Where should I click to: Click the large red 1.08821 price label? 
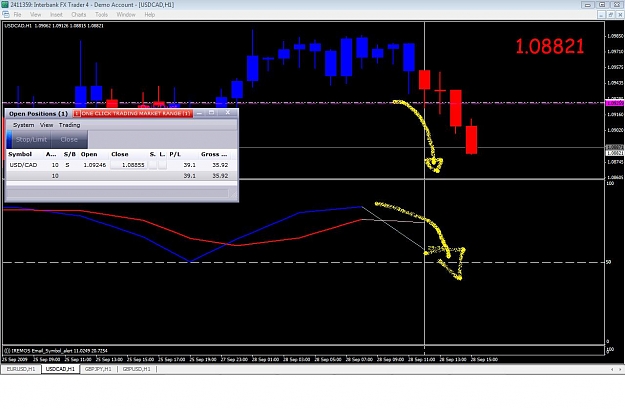pos(550,47)
